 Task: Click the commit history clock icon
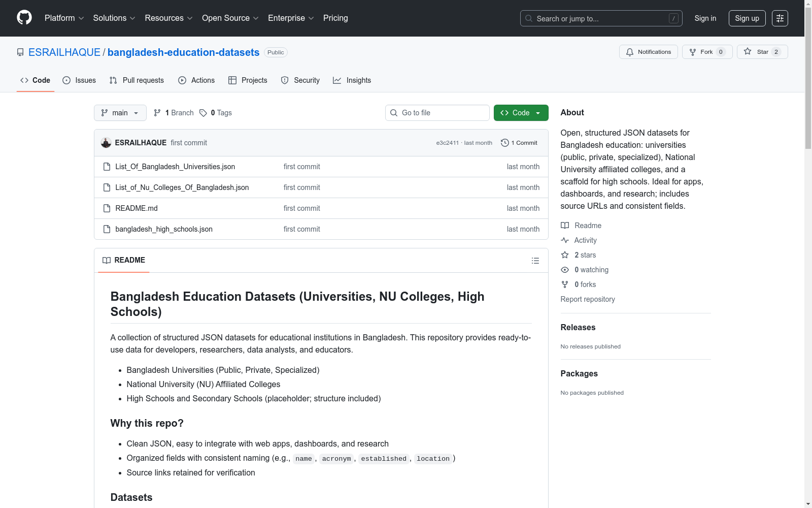(x=505, y=143)
